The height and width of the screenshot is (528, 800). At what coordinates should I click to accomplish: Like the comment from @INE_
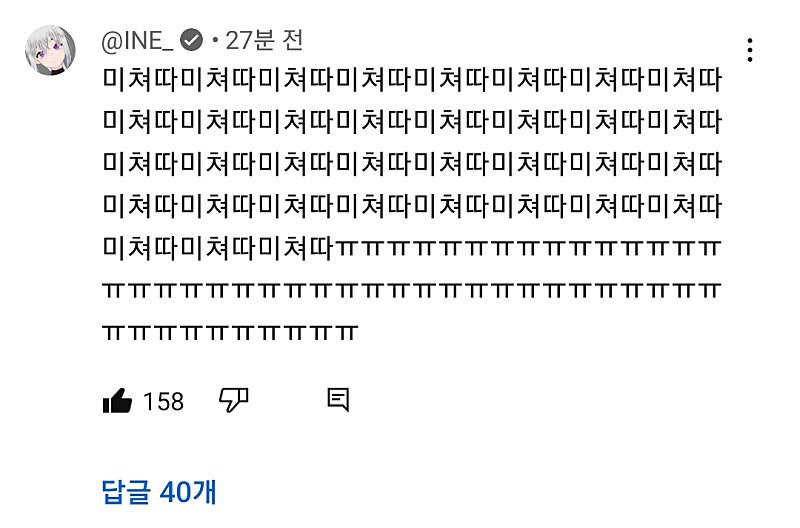[117, 401]
